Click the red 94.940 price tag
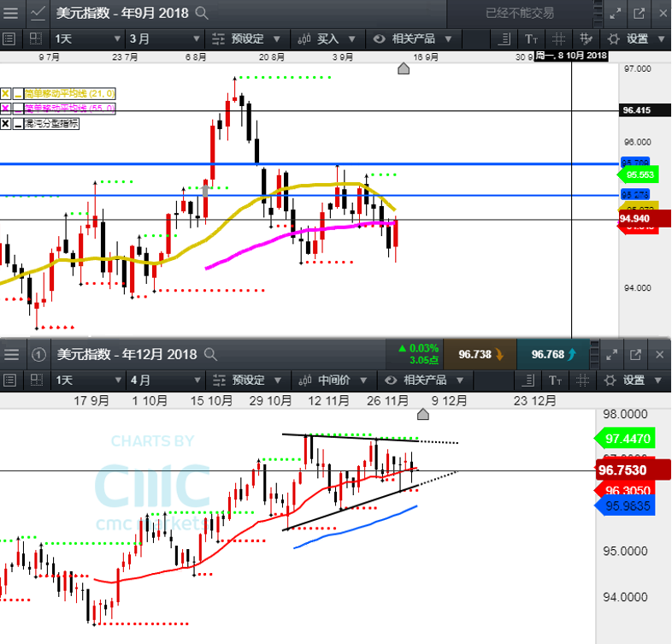672x644 pixels. (x=643, y=219)
